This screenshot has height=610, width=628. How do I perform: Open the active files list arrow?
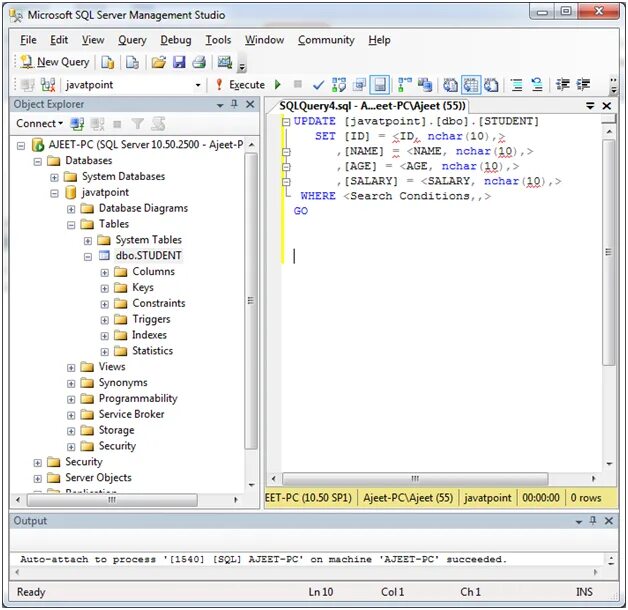tap(590, 106)
